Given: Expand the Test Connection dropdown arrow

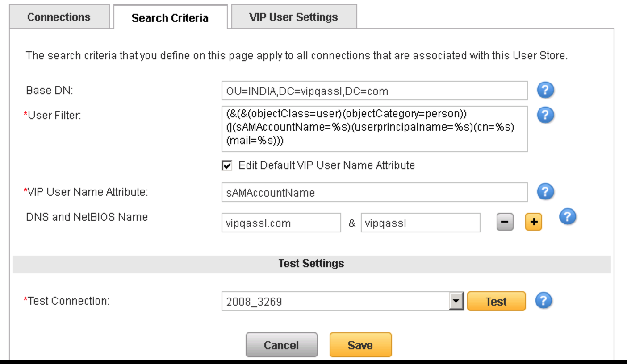Looking at the screenshot, I should pyautogui.click(x=456, y=301).
